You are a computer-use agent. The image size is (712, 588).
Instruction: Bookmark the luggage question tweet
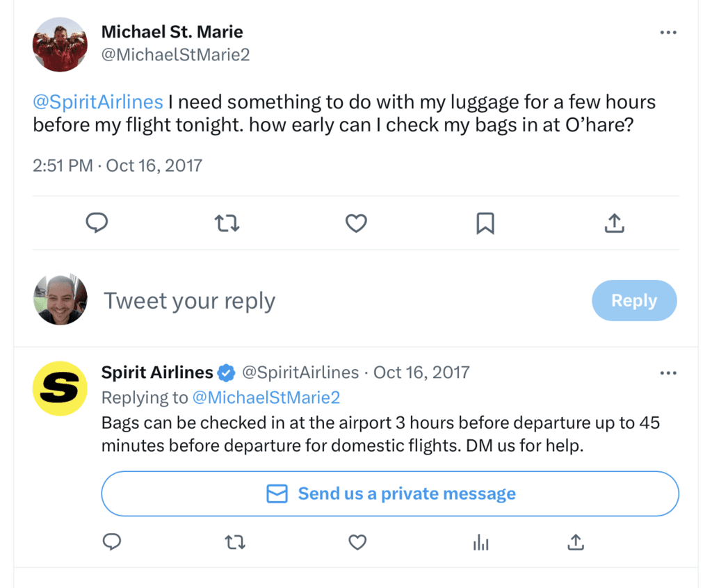tap(485, 223)
